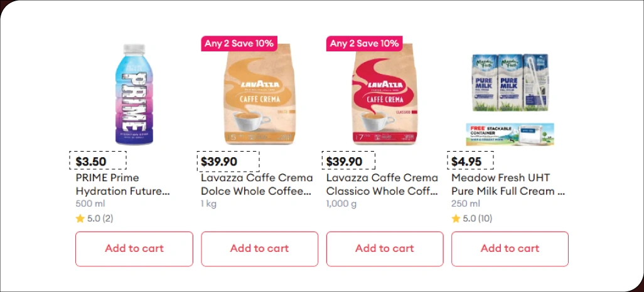Click the free stackable container banner
This screenshot has height=292, width=644.
(x=510, y=134)
